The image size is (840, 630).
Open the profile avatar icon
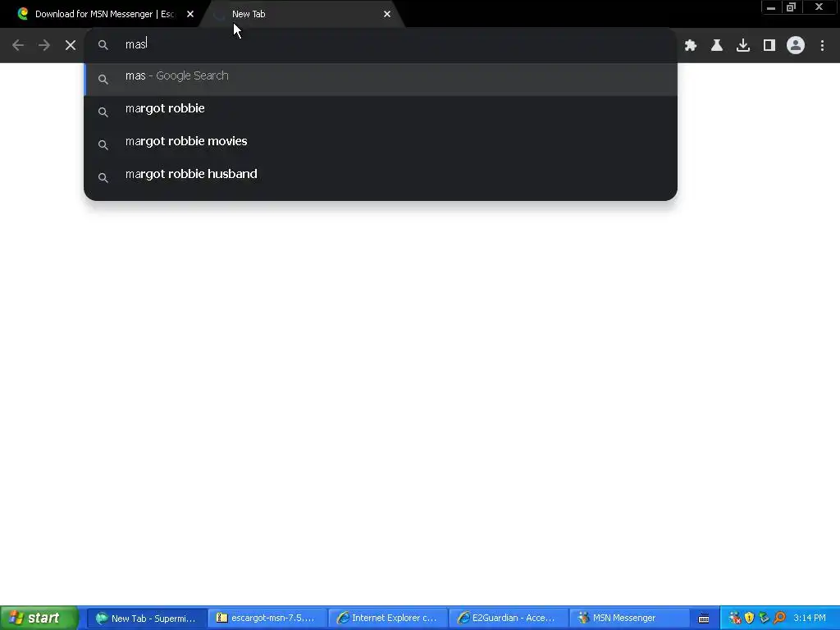pos(796,45)
